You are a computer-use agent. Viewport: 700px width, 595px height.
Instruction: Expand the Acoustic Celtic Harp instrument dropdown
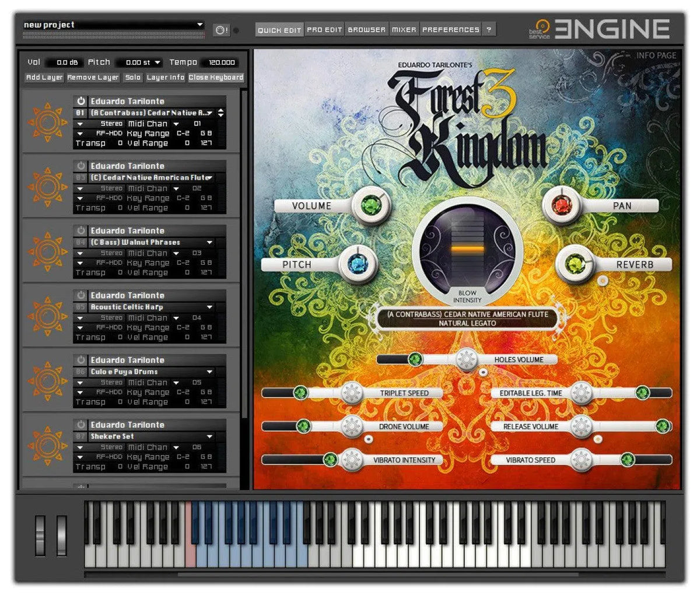(209, 307)
